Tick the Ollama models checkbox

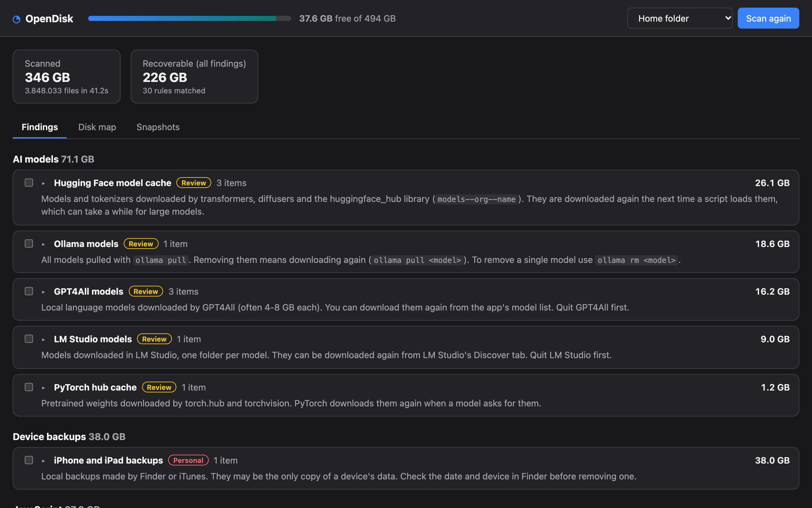click(29, 244)
